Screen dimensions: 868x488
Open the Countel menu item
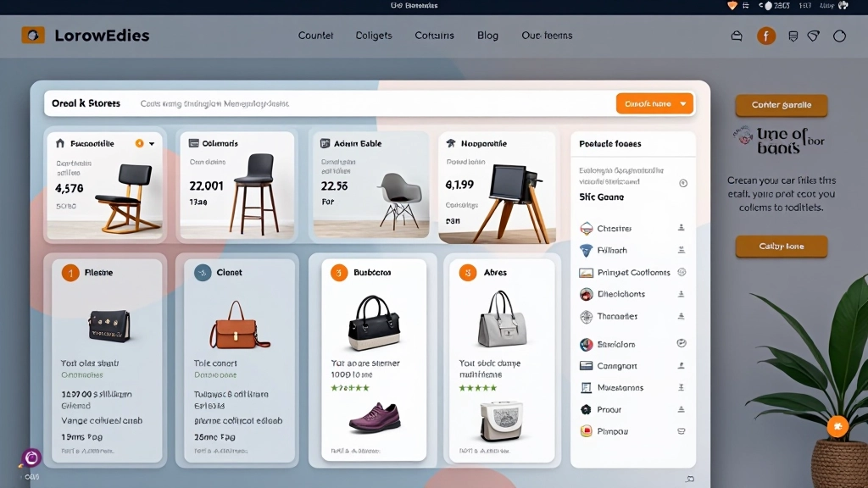[x=315, y=36]
